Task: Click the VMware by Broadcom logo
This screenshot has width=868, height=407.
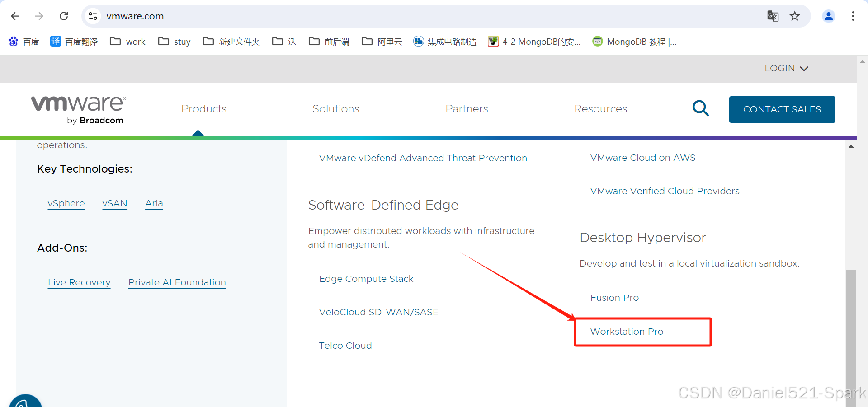Action: point(79,110)
